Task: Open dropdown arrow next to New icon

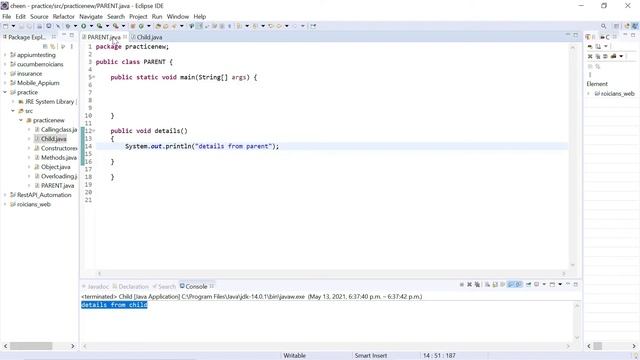Action: (13, 26)
